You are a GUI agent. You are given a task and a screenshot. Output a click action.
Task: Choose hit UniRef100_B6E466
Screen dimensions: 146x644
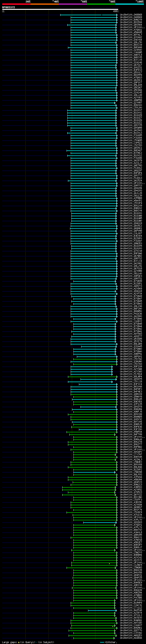pos(131,48)
